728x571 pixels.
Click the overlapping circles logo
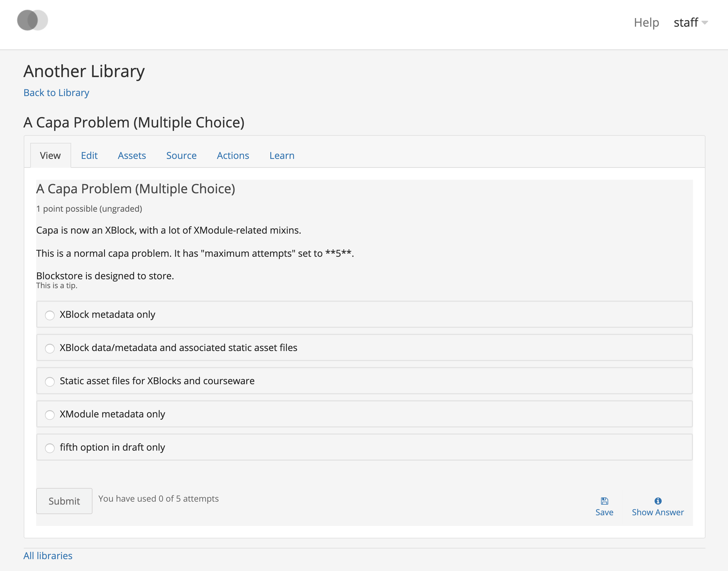tap(32, 20)
